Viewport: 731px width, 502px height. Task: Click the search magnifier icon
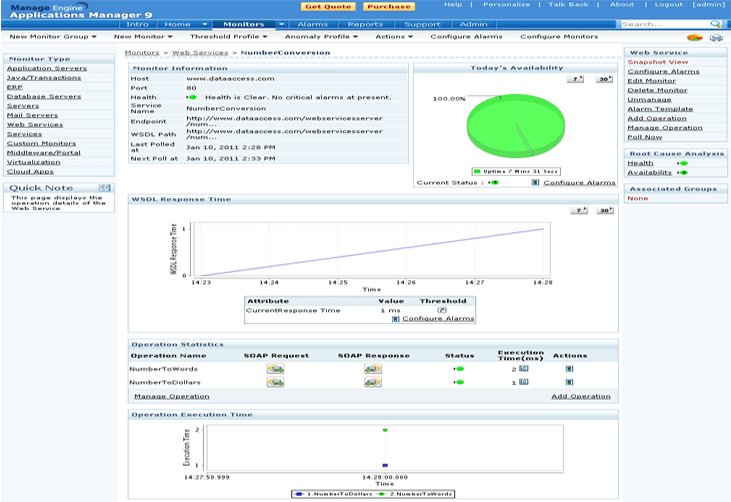tap(716, 24)
